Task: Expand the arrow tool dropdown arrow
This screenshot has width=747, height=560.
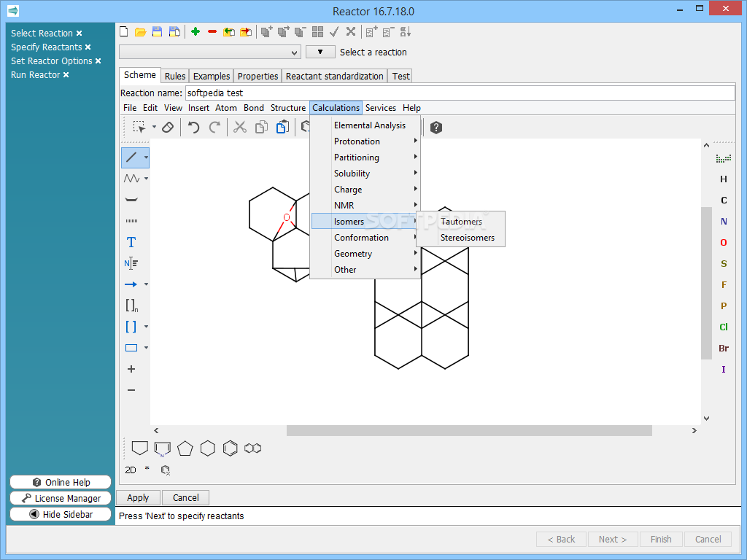Action: click(x=146, y=284)
